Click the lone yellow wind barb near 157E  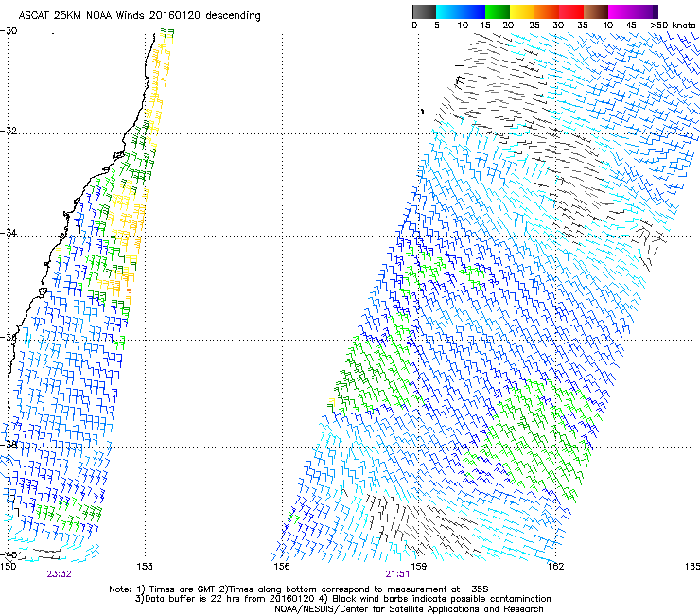[331, 404]
